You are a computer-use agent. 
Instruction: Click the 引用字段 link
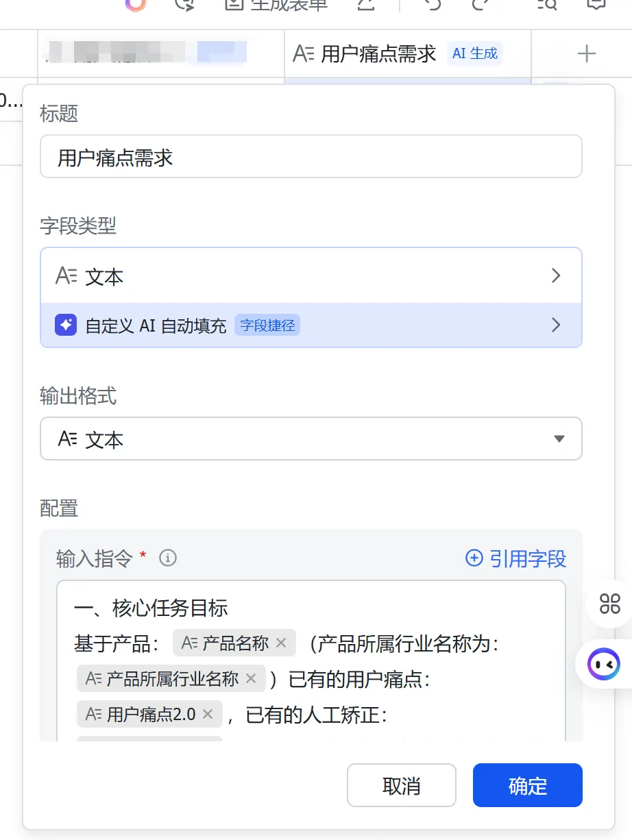point(516,558)
